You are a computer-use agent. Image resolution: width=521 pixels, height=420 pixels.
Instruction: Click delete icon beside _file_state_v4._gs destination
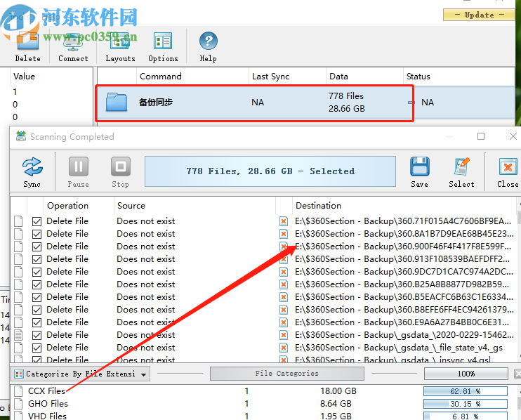tap(284, 348)
